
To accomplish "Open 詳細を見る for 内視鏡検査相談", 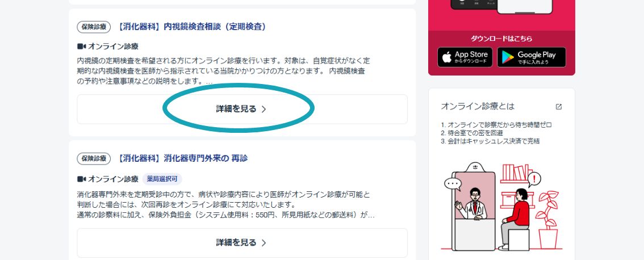I will coord(242,109).
